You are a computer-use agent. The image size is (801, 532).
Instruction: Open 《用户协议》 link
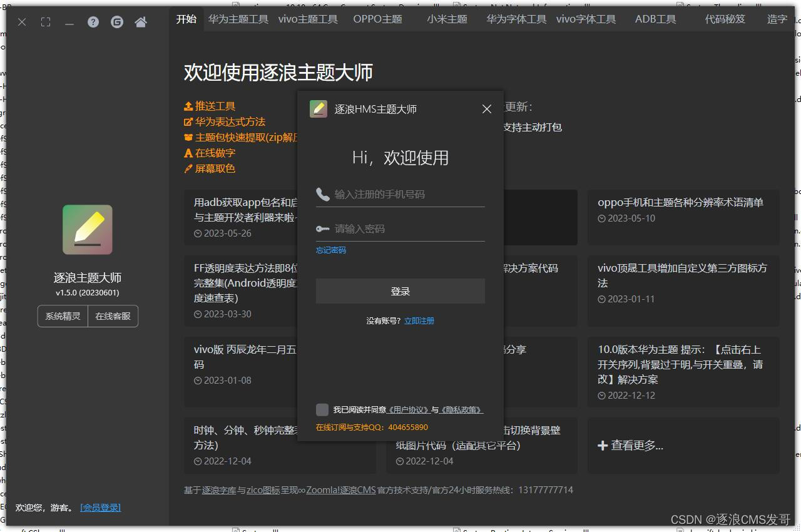pos(409,410)
